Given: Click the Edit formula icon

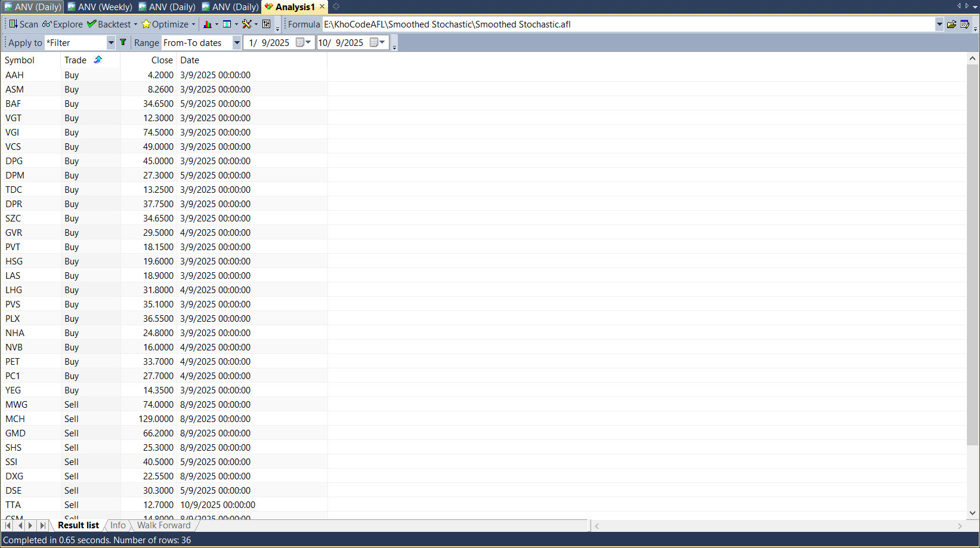Looking at the screenshot, I should tap(964, 24).
